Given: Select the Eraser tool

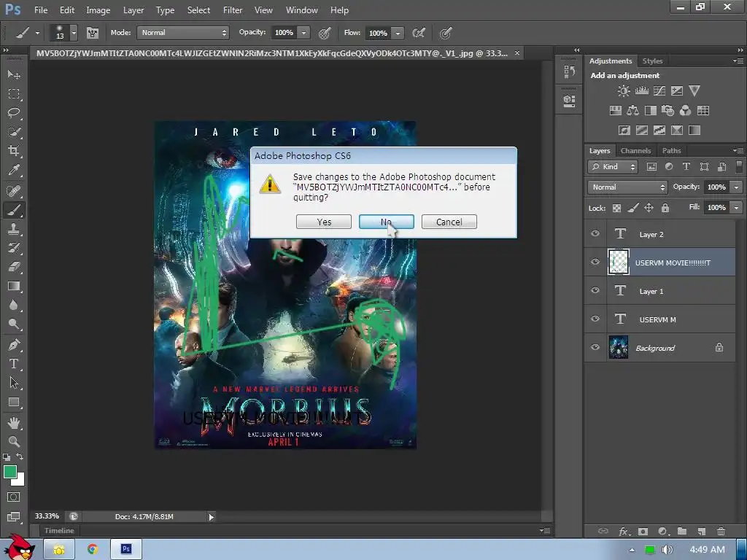Looking at the screenshot, I should point(14,267).
